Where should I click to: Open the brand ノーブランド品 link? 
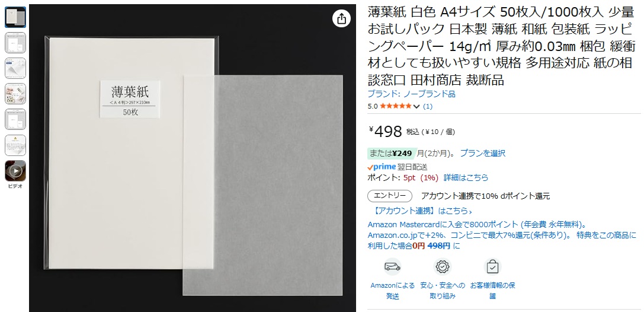coord(412,94)
